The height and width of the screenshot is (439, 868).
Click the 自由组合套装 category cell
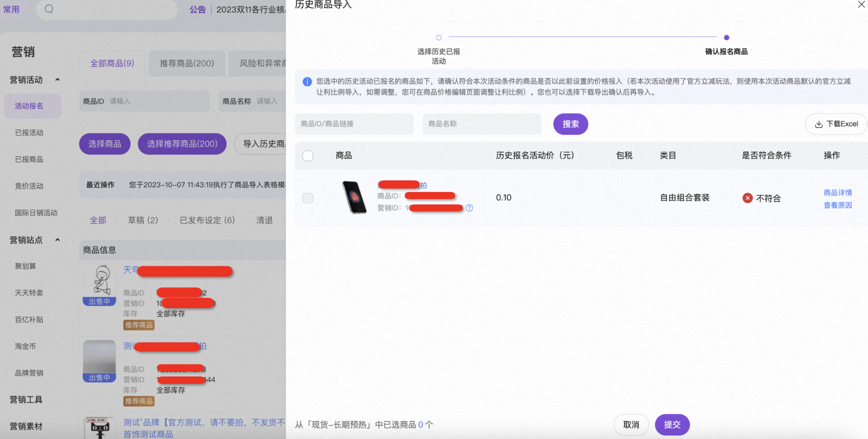[685, 197]
